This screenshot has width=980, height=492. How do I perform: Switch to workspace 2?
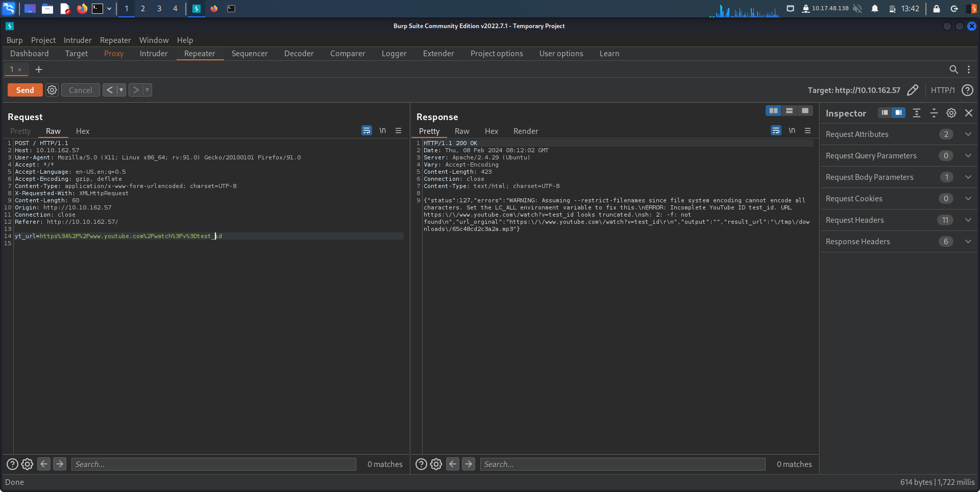point(143,9)
